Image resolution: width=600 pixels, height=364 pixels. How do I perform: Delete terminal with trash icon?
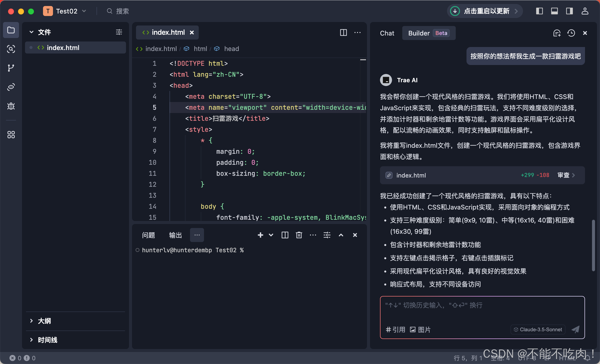299,235
